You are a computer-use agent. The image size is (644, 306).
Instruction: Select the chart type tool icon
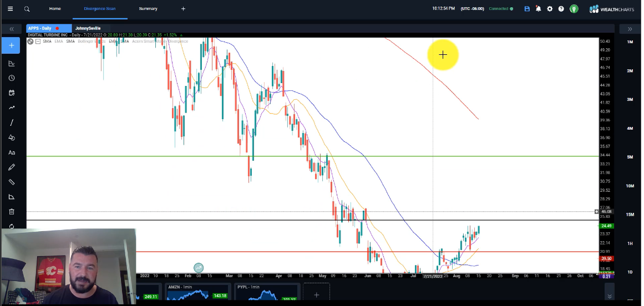(x=12, y=63)
